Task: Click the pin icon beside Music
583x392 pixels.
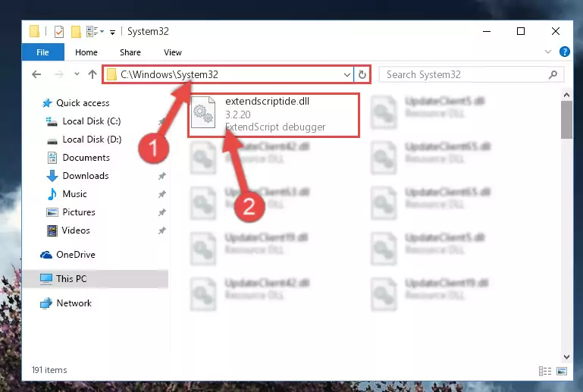Action: [161, 194]
